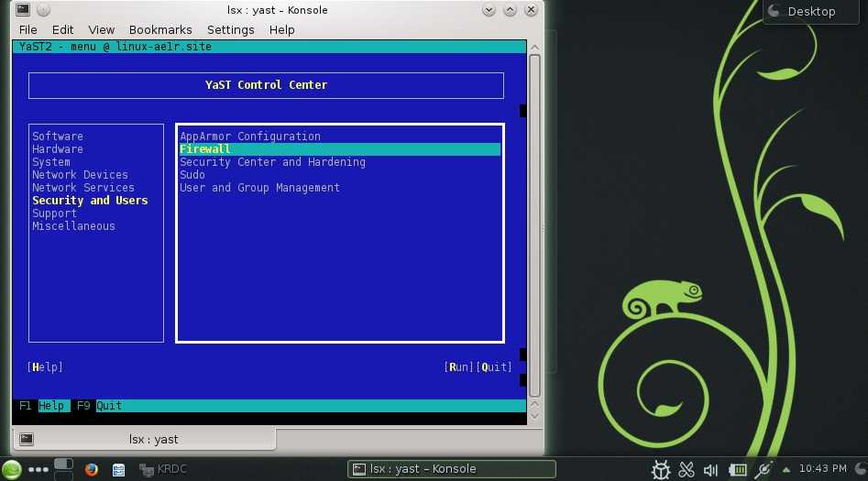Select the Network Devices category

[80, 174]
